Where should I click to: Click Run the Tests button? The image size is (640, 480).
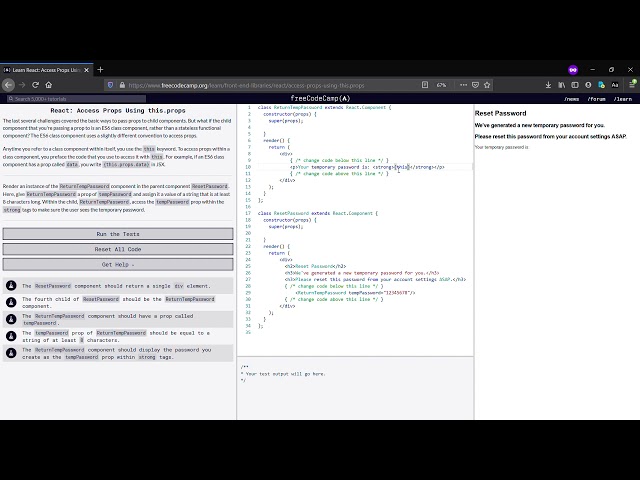click(118, 234)
